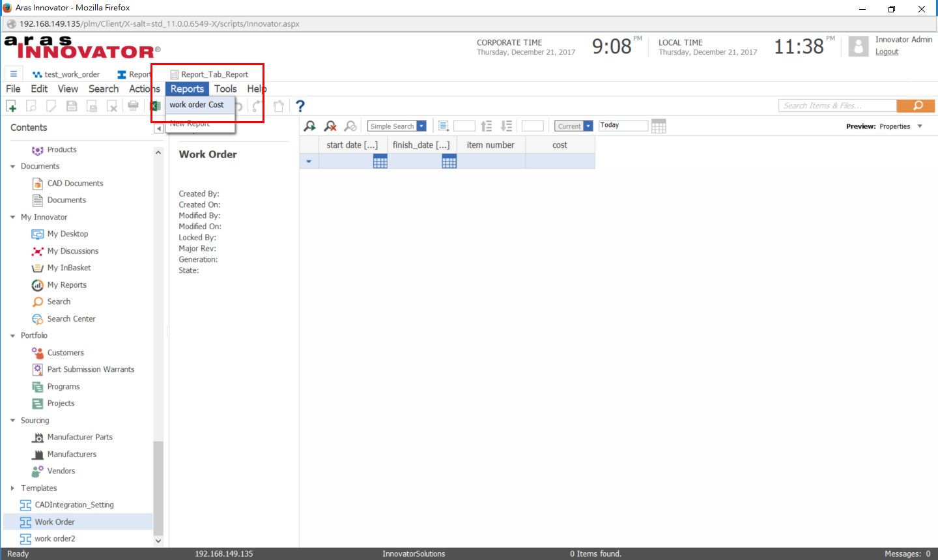Screen dimensions: 938x560
Task: Sort by the item number column header
Action: pos(490,145)
